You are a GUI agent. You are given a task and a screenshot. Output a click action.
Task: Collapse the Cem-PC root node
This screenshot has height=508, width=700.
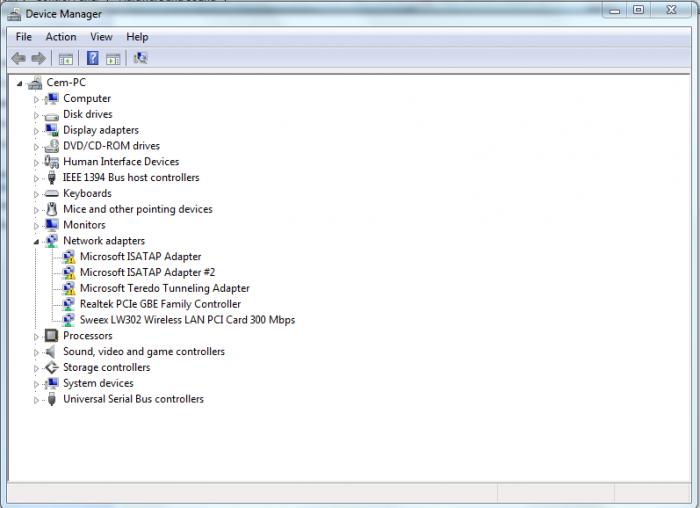coord(19,83)
